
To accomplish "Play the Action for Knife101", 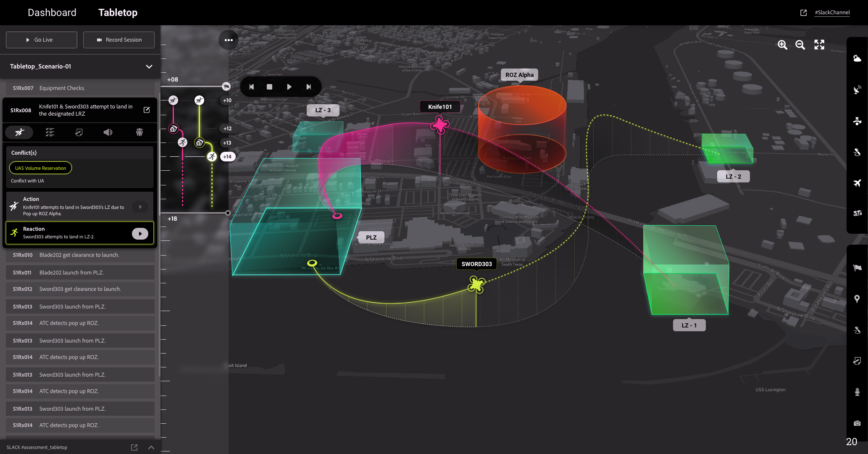I will point(140,207).
